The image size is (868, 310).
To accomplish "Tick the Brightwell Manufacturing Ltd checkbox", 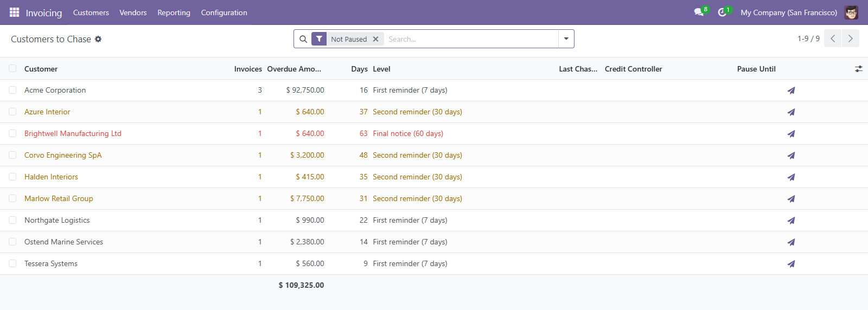I will (x=12, y=133).
